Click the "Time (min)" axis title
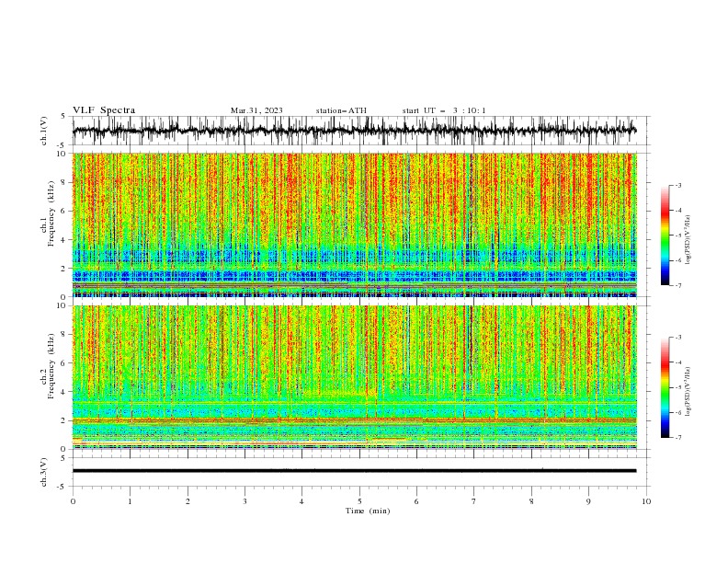 click(x=368, y=511)
